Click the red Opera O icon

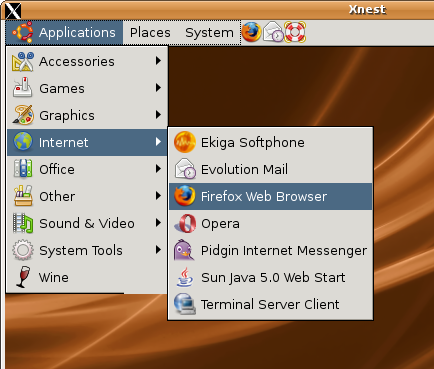(185, 223)
